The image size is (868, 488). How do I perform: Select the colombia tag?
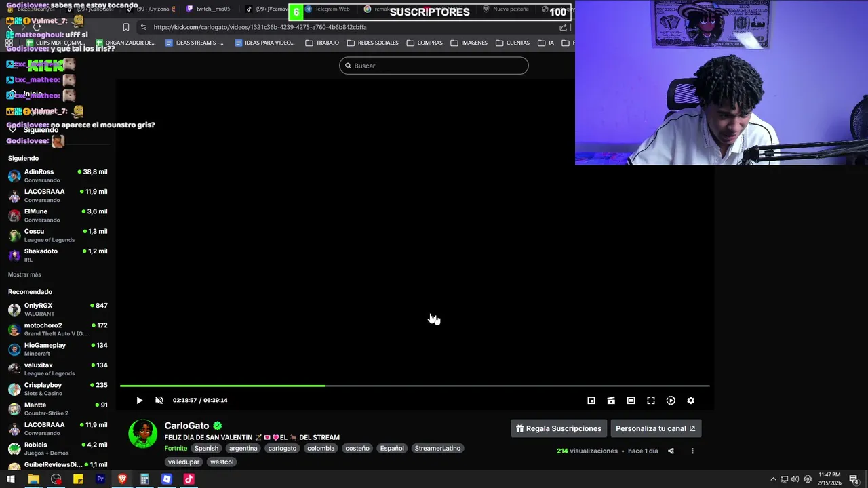(x=321, y=448)
